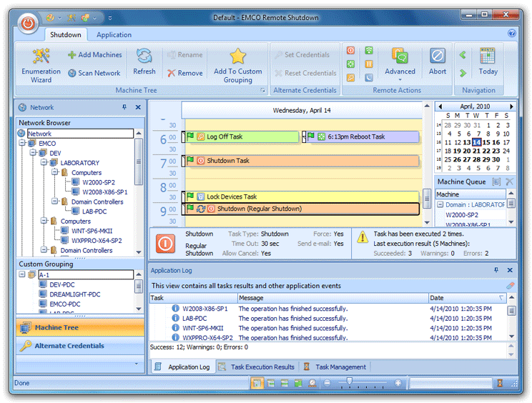Select the Alternate Credentials pane button
The width and height of the screenshot is (532, 403).
tap(69, 346)
